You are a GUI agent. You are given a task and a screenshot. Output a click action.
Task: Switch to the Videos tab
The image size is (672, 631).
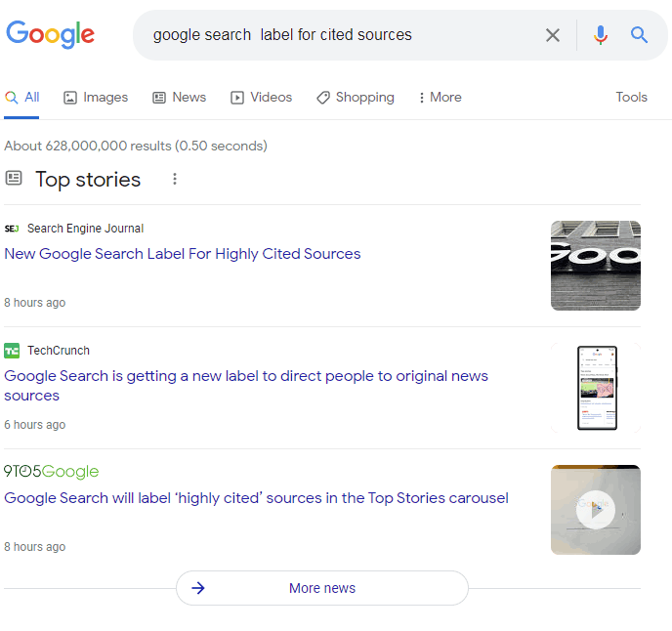click(261, 98)
